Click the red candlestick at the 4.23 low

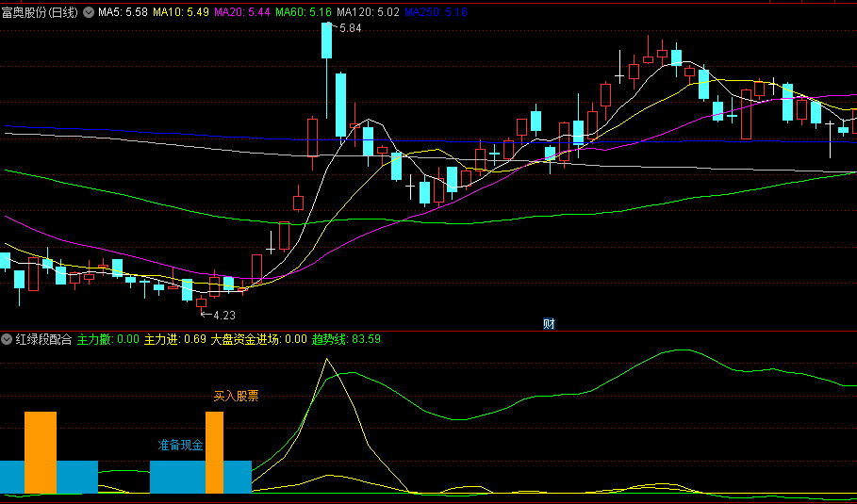tap(201, 302)
